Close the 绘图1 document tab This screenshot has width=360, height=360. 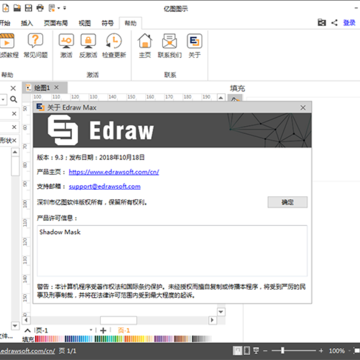56,87
